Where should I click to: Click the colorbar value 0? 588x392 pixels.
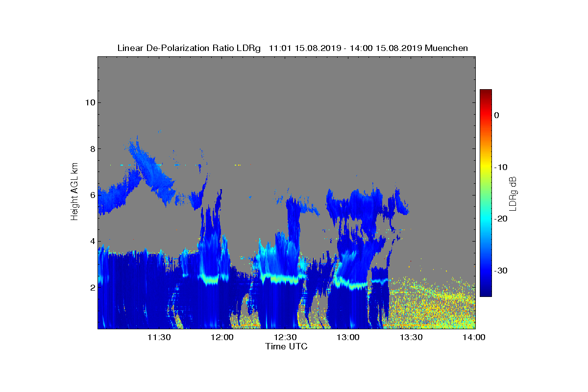click(496, 115)
